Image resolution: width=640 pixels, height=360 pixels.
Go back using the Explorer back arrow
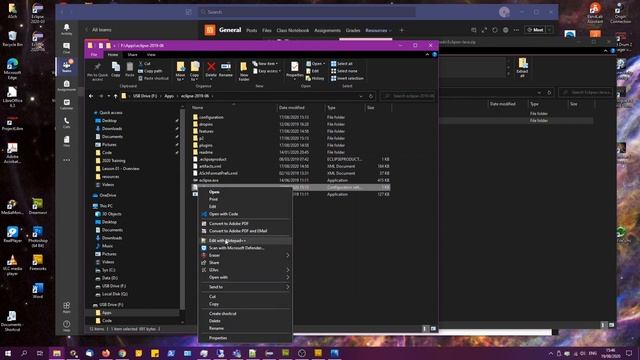91,96
